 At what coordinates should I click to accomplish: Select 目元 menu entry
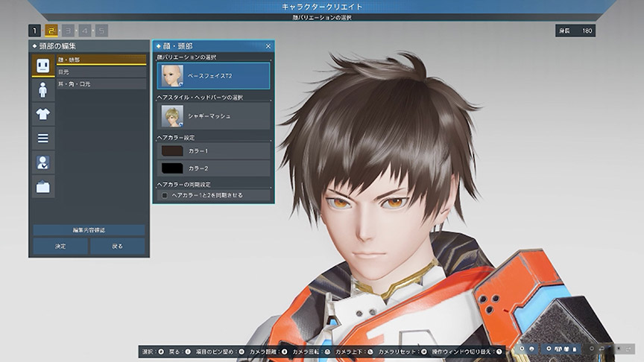point(101,72)
